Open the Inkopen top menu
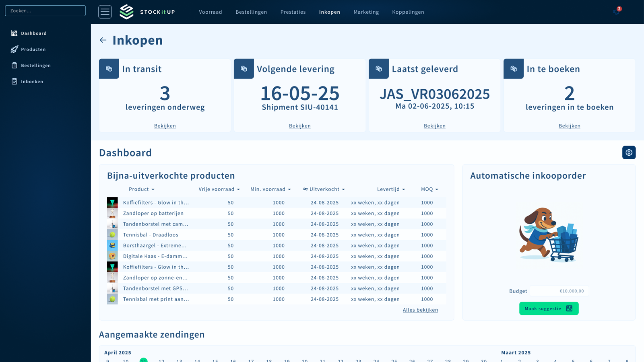 tap(330, 12)
